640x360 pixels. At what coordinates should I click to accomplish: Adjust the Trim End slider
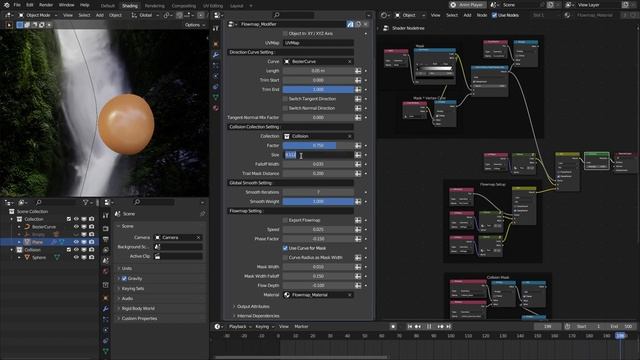318,89
